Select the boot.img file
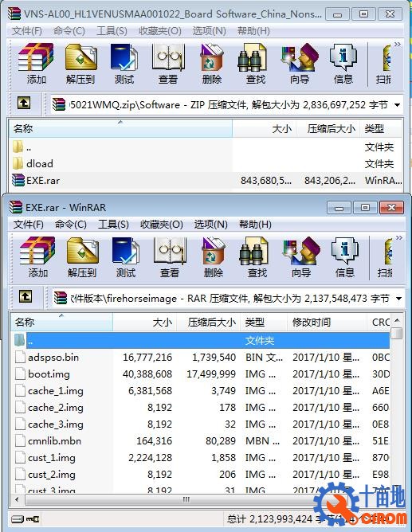This screenshot has width=412, height=532. [x=202, y=374]
